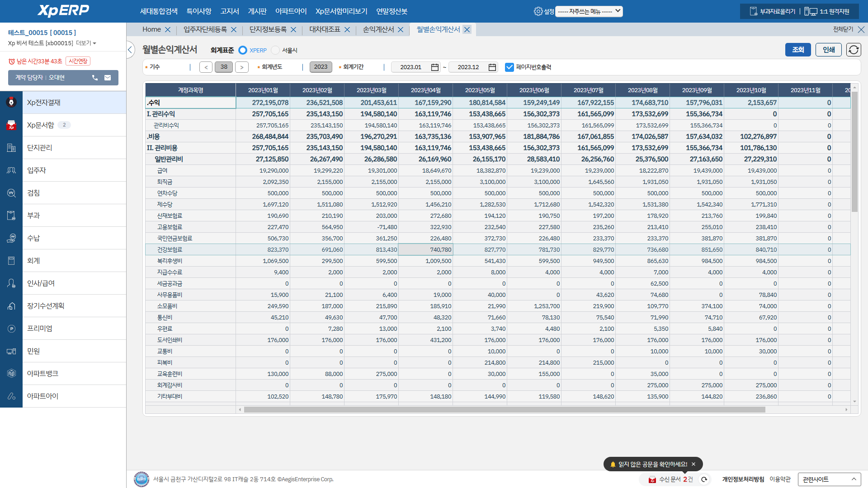Screen dimensions: 868x488
Task: Open the 연말정산봇 top menu
Action: [x=392, y=11]
